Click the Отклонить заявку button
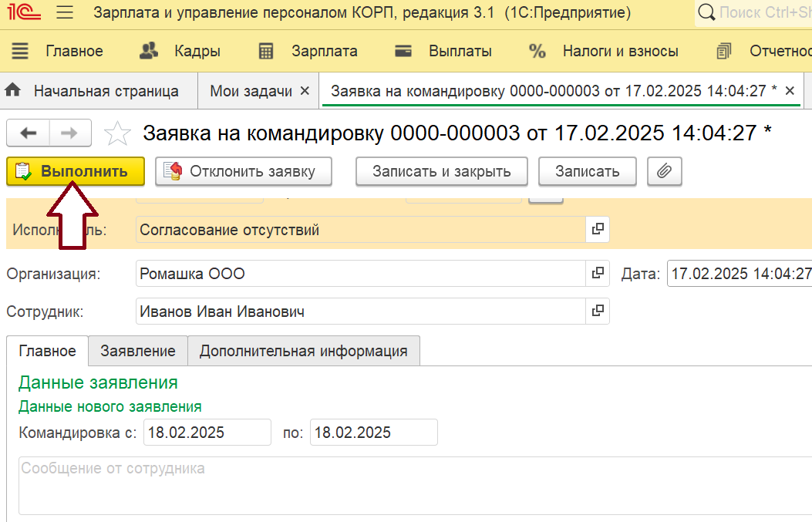This screenshot has height=522, width=812. [x=244, y=171]
